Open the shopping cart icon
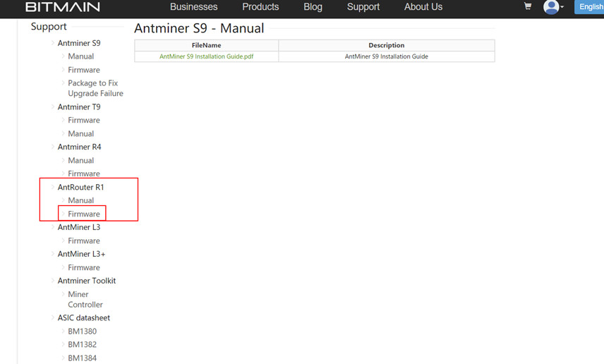 (x=528, y=6)
